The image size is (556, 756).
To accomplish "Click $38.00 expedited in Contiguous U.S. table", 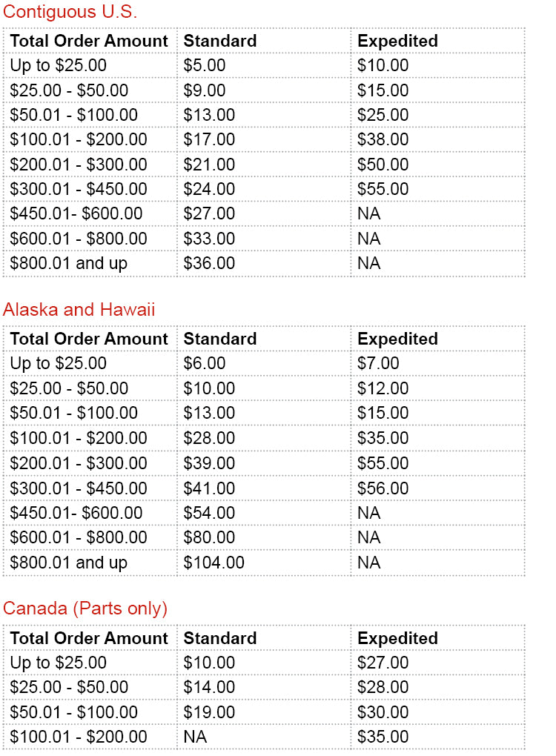I will coord(383,139).
